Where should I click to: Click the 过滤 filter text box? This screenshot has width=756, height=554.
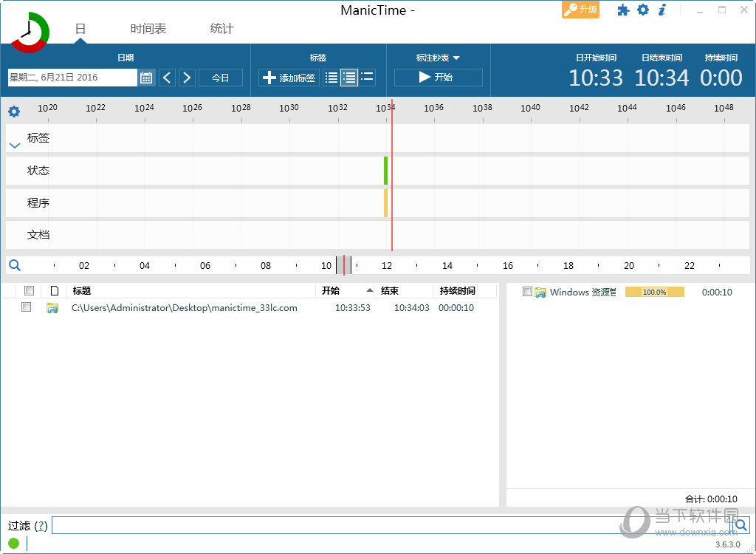point(393,525)
